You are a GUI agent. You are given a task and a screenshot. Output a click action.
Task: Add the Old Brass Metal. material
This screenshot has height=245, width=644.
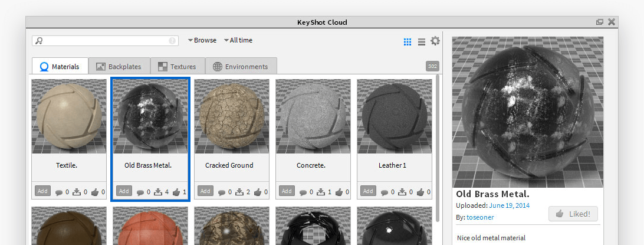(124, 191)
